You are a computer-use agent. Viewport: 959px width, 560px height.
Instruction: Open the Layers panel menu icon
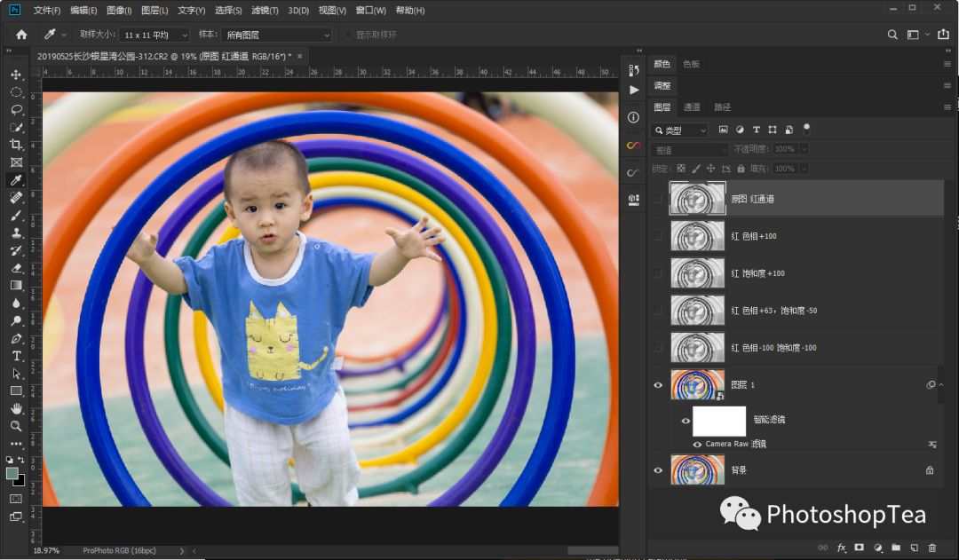(947, 107)
